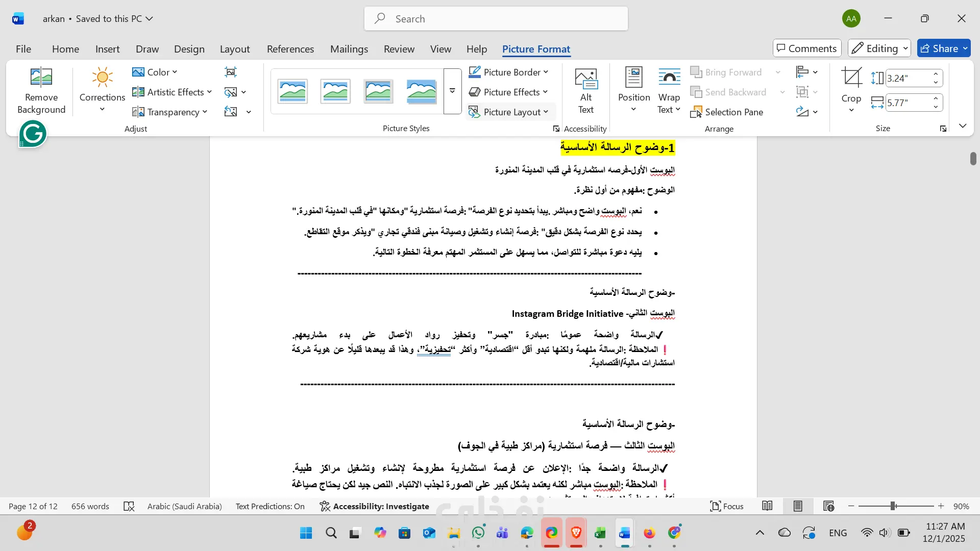The width and height of the screenshot is (980, 551).
Task: Open the File menu
Action: point(23,49)
